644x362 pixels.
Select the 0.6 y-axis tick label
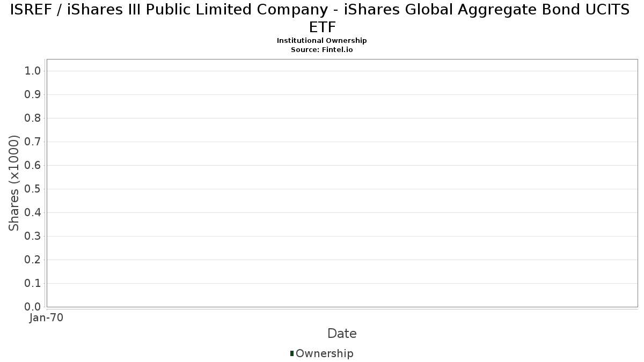pos(33,166)
